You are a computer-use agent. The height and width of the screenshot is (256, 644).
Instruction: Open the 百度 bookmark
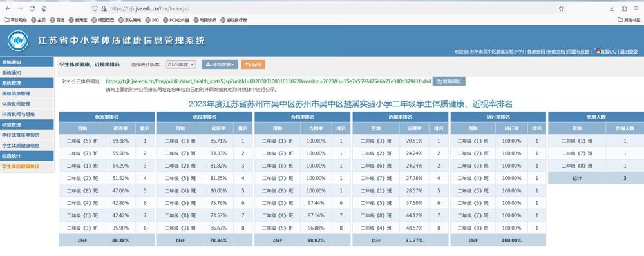click(57, 19)
